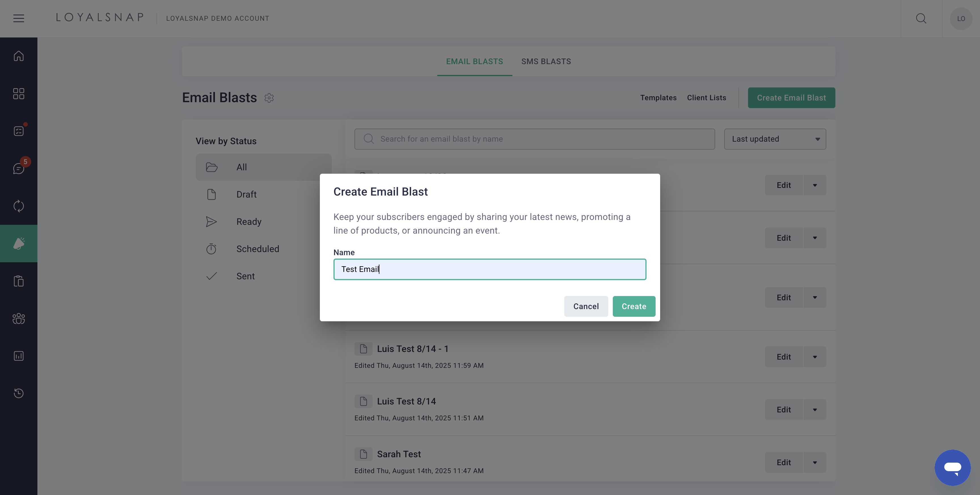Open the clipboard icon in the sidebar

[19, 281]
